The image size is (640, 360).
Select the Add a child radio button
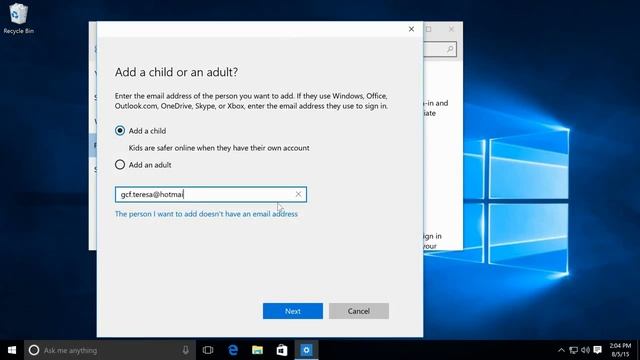pos(120,131)
